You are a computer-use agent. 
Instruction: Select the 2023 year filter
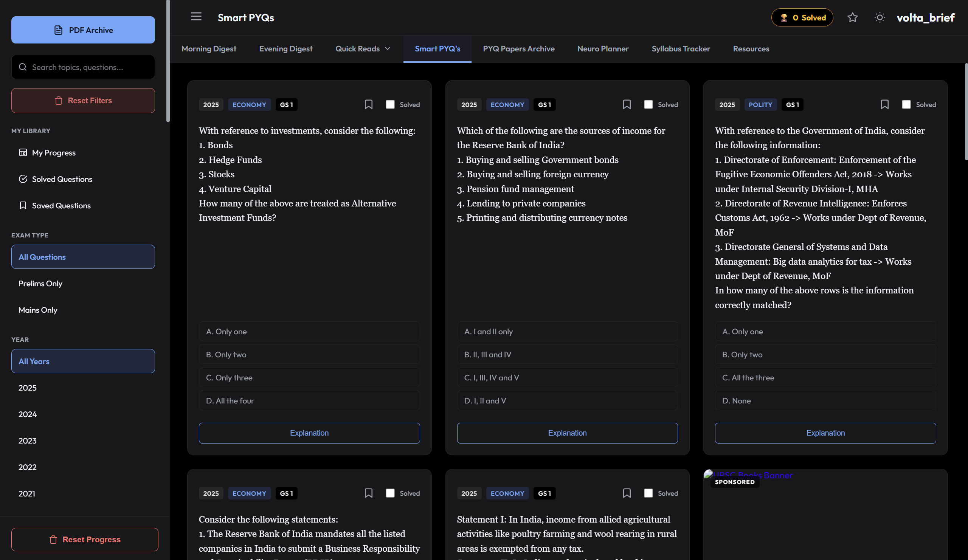27,441
